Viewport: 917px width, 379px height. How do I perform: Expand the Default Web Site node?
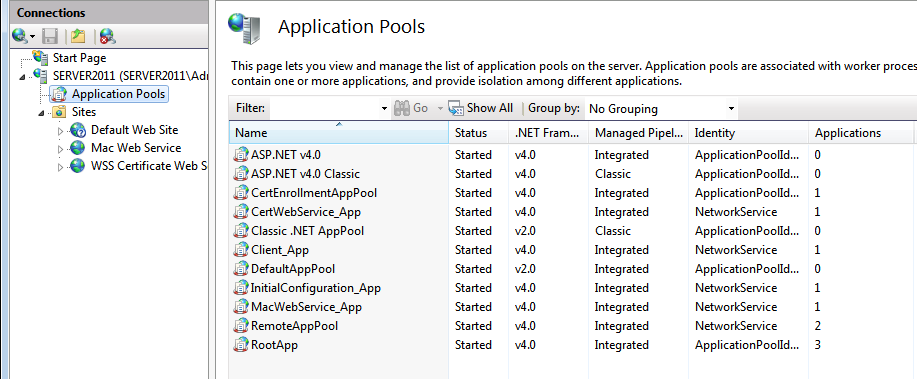pyautogui.click(x=60, y=132)
